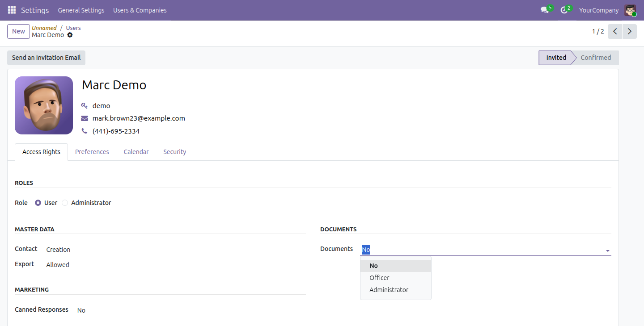
Task: Click the email envelope icon
Action: [x=85, y=118]
